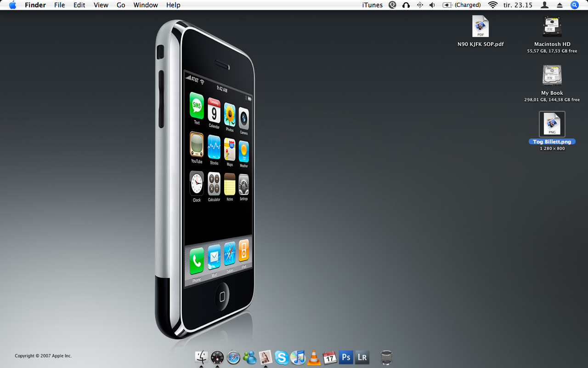Open the volume control in menu bar
588x368 pixels.
[432, 5]
